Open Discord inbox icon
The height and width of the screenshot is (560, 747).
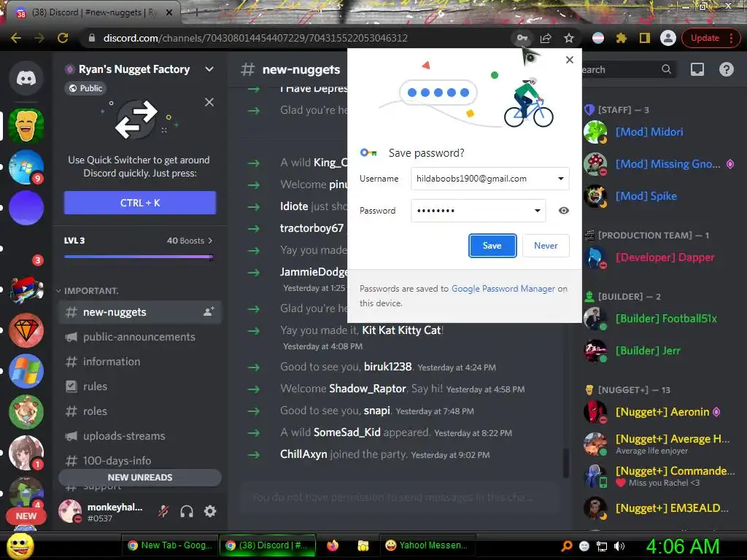click(x=697, y=69)
